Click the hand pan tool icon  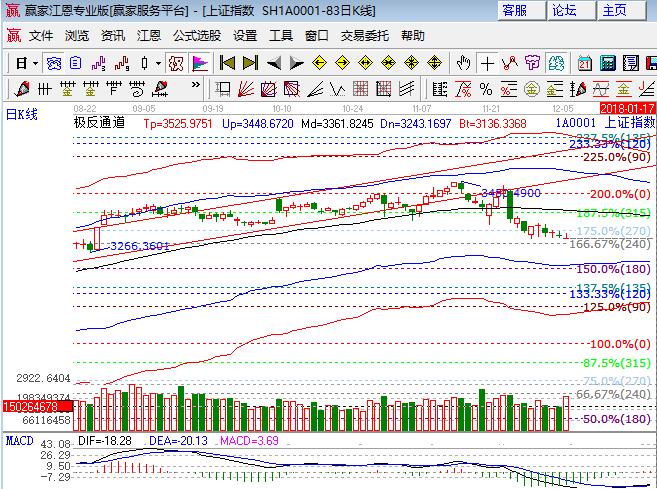463,63
